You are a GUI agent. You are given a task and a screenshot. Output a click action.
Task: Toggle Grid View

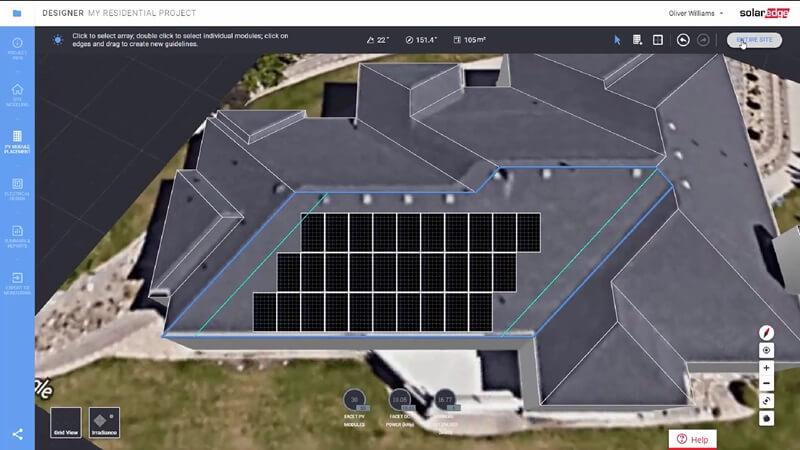(x=66, y=422)
